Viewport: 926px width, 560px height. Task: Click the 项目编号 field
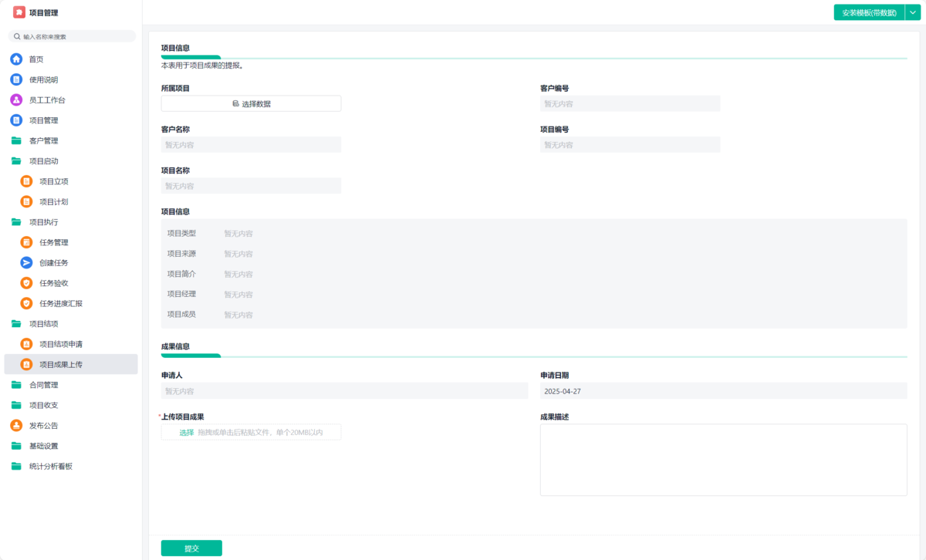(x=630, y=144)
